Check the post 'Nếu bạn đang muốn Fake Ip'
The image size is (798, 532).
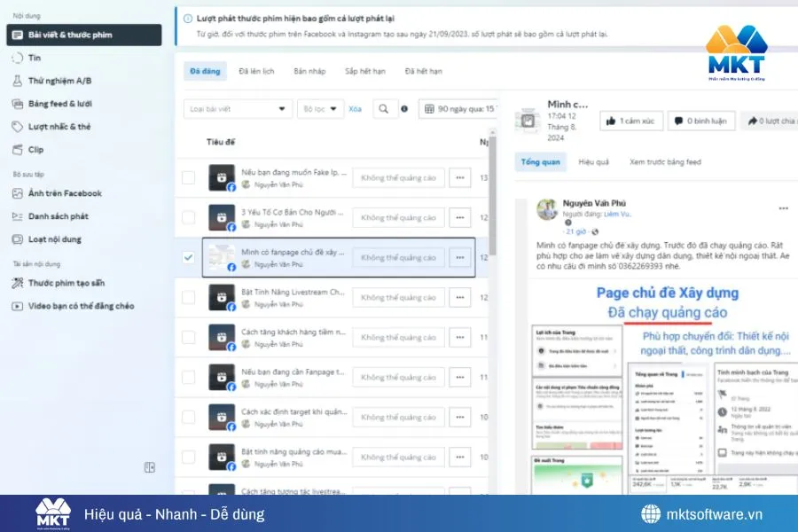click(x=188, y=177)
